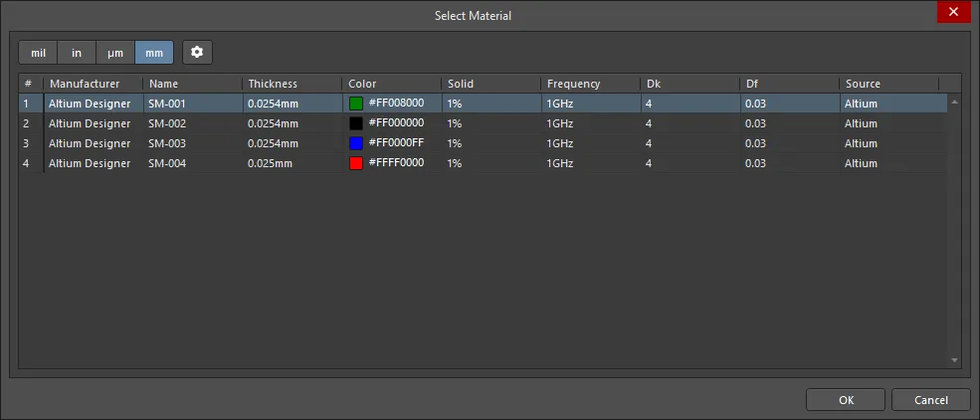Select the SM-002 material row

tap(483, 123)
